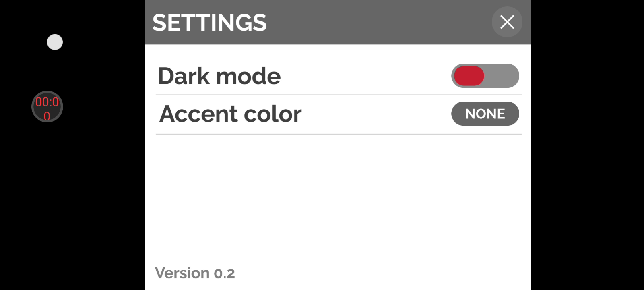This screenshot has width=644, height=290.
Task: Tap the red 00:0 digits in the timer
Action: coord(47,102)
